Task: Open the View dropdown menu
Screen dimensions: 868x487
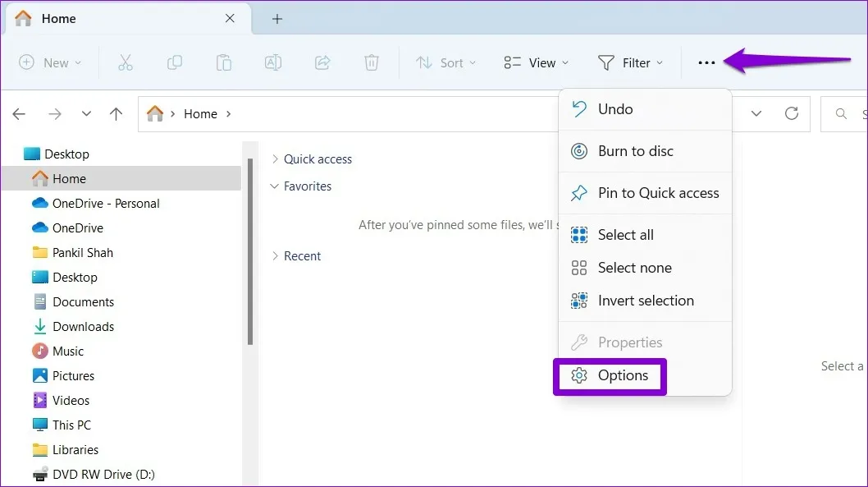Action: pyautogui.click(x=536, y=62)
